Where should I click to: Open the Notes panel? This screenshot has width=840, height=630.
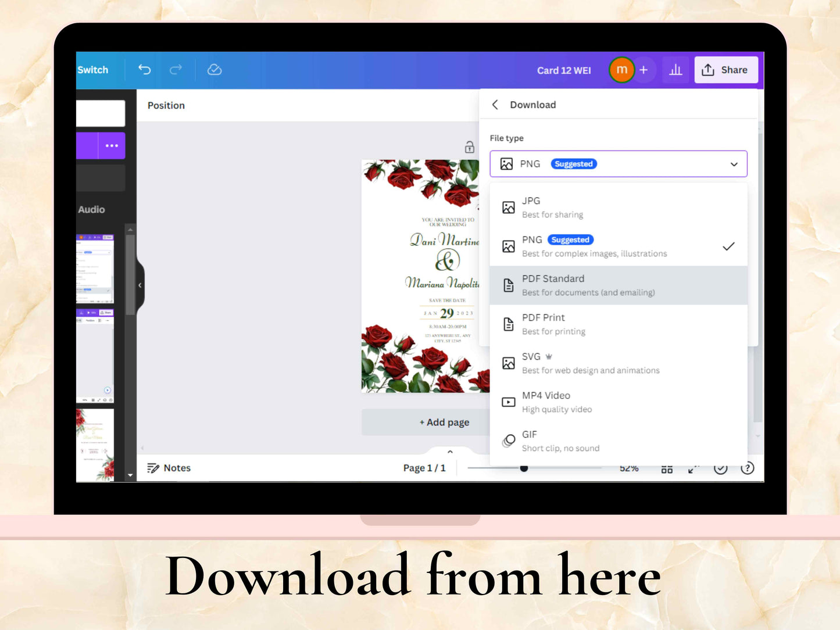[169, 468]
